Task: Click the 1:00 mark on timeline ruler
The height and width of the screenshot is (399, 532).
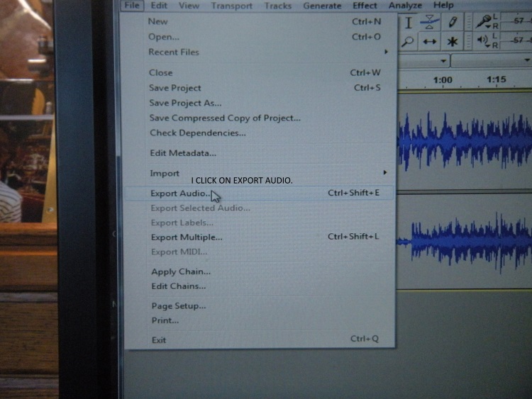Action: (x=443, y=80)
